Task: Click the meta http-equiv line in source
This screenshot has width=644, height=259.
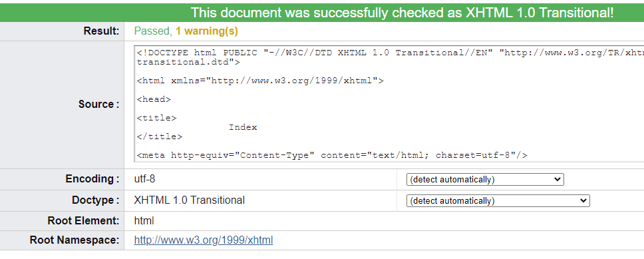Action: [332, 155]
